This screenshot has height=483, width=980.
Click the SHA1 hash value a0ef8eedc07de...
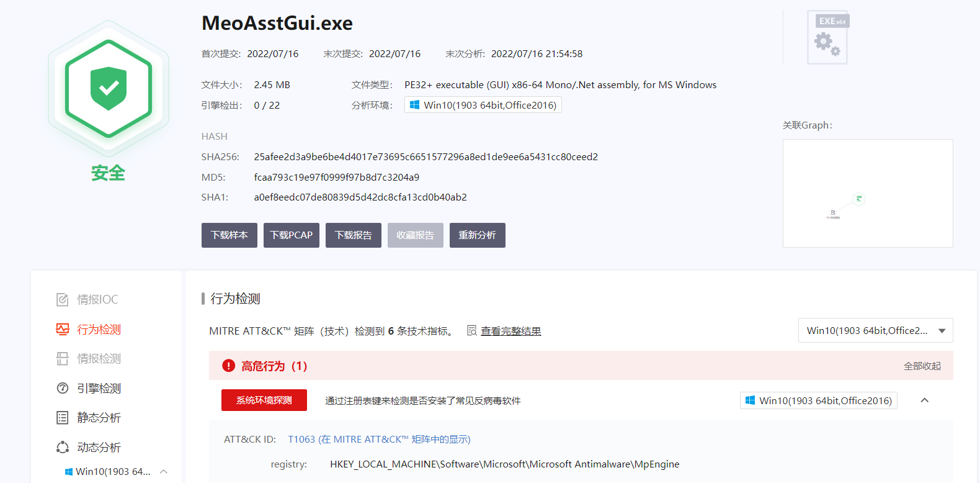[x=360, y=197]
